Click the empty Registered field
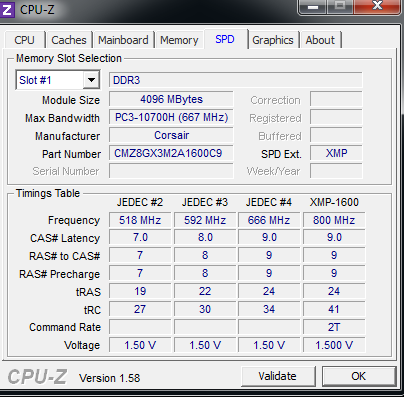 [336, 117]
